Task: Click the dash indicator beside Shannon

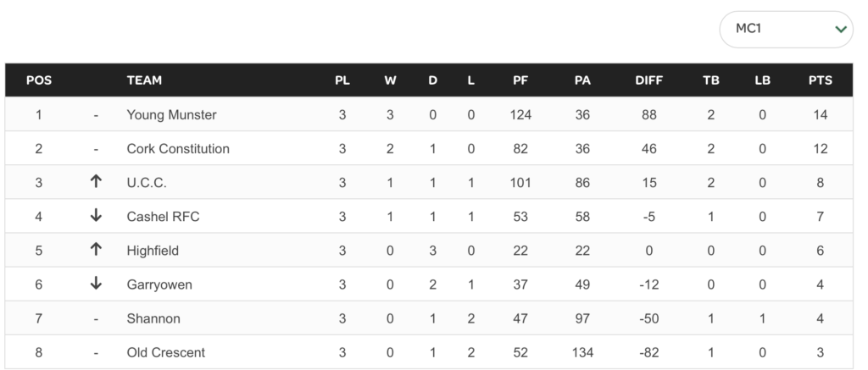Action: pos(96,318)
